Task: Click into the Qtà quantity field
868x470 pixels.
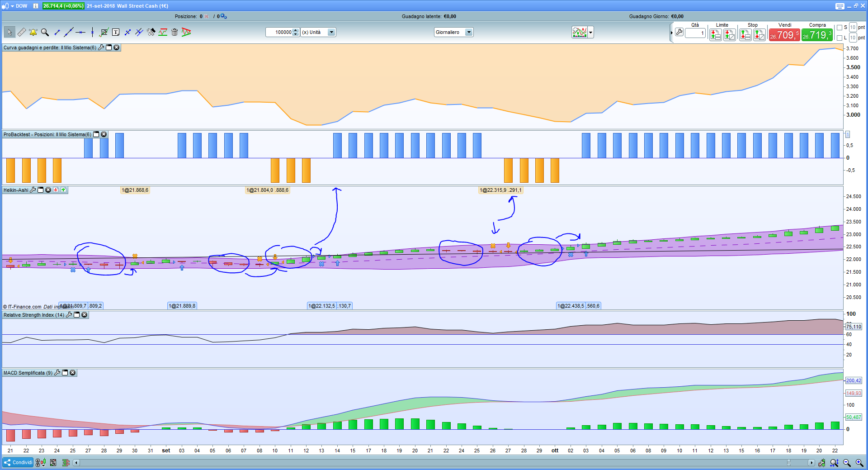Action: tap(695, 33)
